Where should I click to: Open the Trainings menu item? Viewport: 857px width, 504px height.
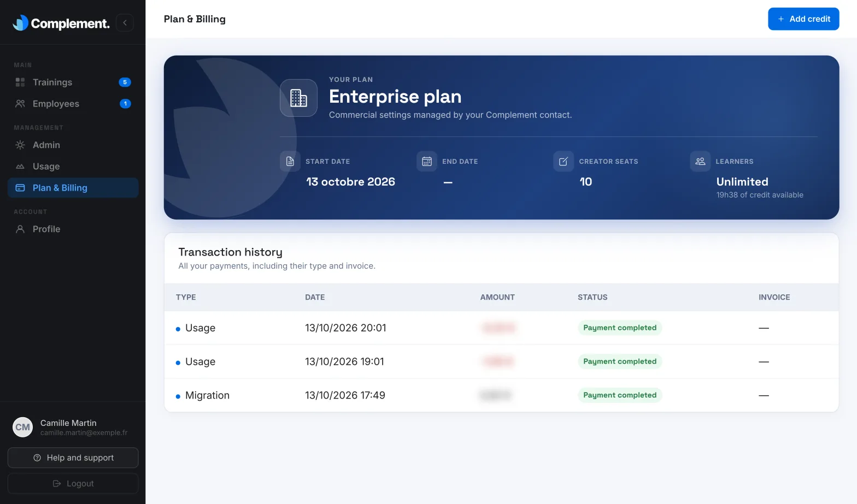tap(73, 82)
